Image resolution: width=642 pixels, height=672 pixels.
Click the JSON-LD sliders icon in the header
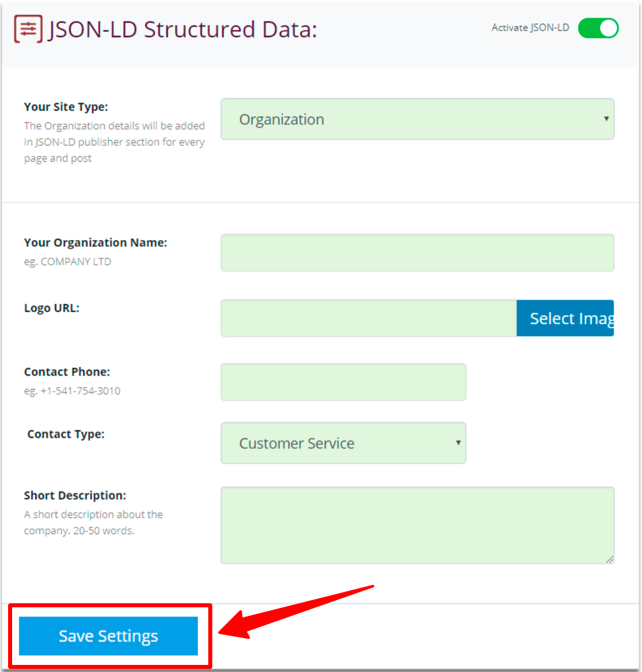coord(28,29)
